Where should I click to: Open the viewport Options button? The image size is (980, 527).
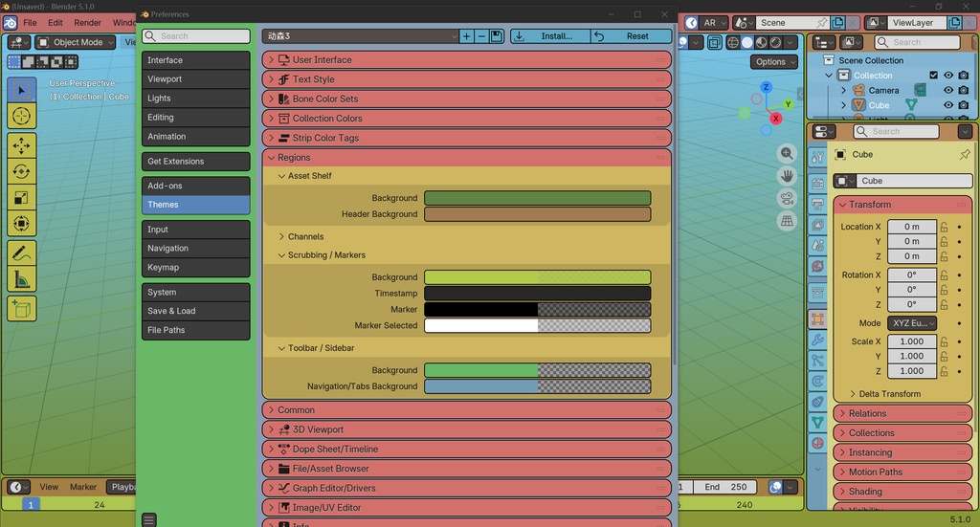pyautogui.click(x=774, y=62)
